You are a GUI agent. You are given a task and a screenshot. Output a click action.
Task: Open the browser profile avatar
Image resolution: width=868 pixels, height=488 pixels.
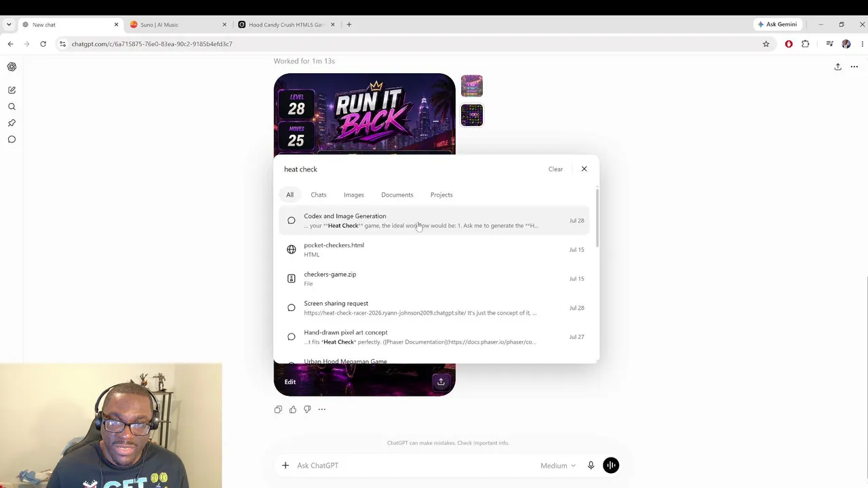tap(846, 44)
